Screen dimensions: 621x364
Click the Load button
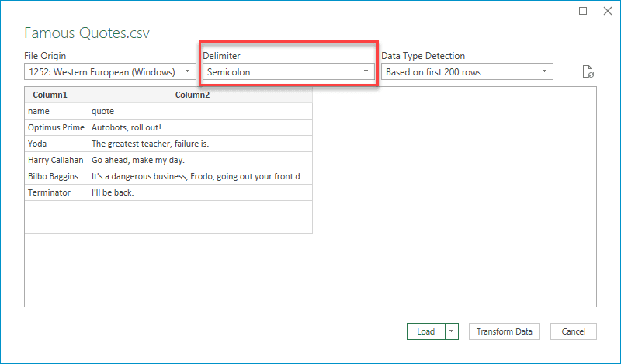tap(425, 331)
